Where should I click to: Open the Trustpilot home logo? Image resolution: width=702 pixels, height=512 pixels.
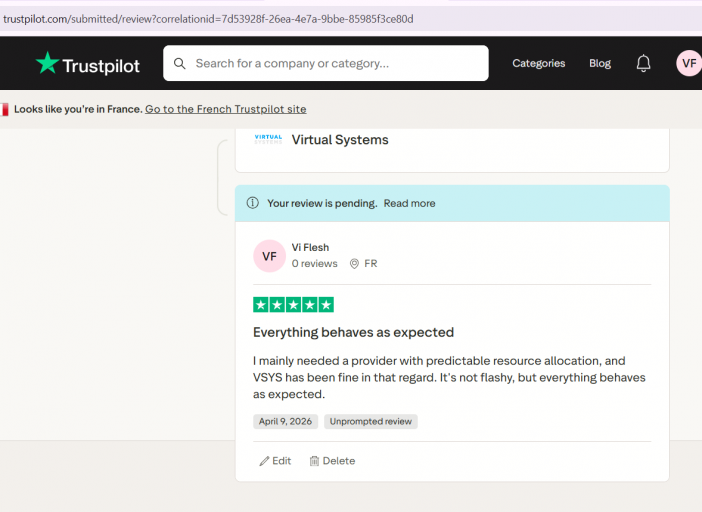point(88,64)
